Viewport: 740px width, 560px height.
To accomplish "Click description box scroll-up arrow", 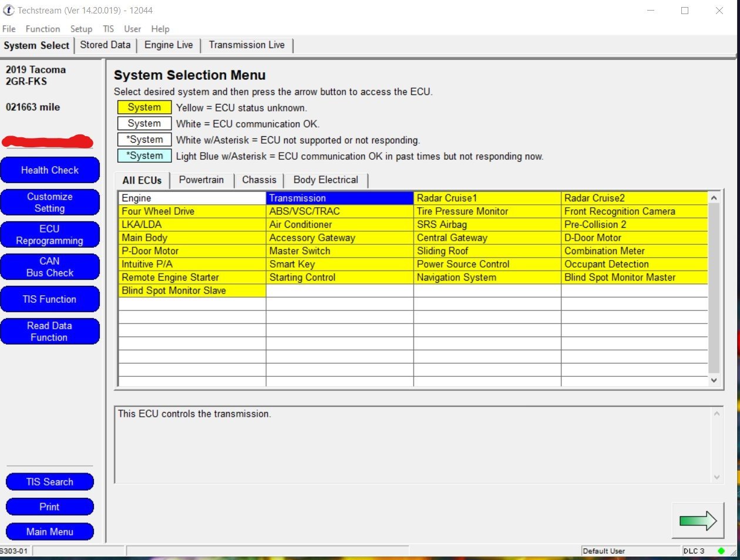I will 717,414.
